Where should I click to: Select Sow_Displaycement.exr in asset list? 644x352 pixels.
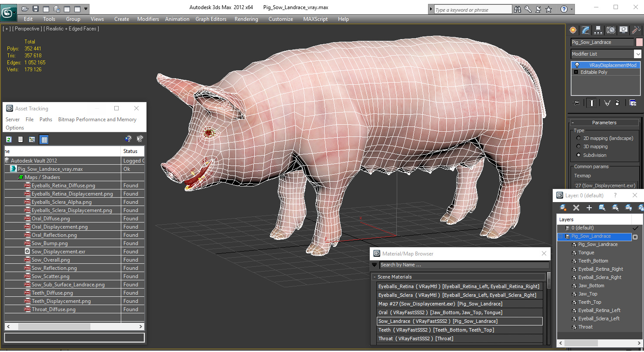[58, 252]
